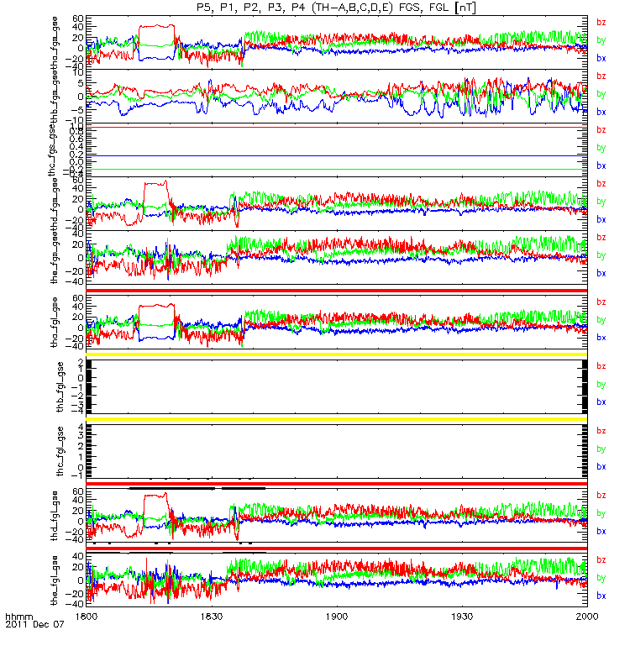The height and width of the screenshot is (672, 630).
Task: Click the hhmm axis unit label
Action: (x=19, y=617)
